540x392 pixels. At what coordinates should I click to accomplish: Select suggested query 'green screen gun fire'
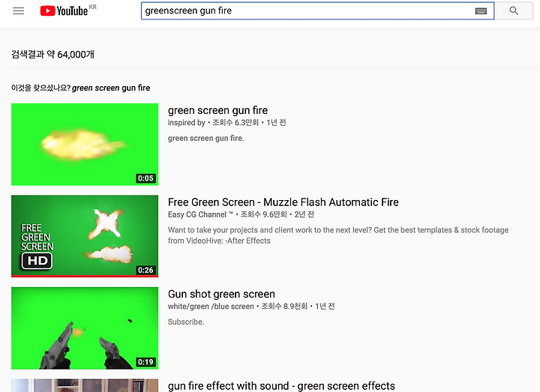point(111,88)
